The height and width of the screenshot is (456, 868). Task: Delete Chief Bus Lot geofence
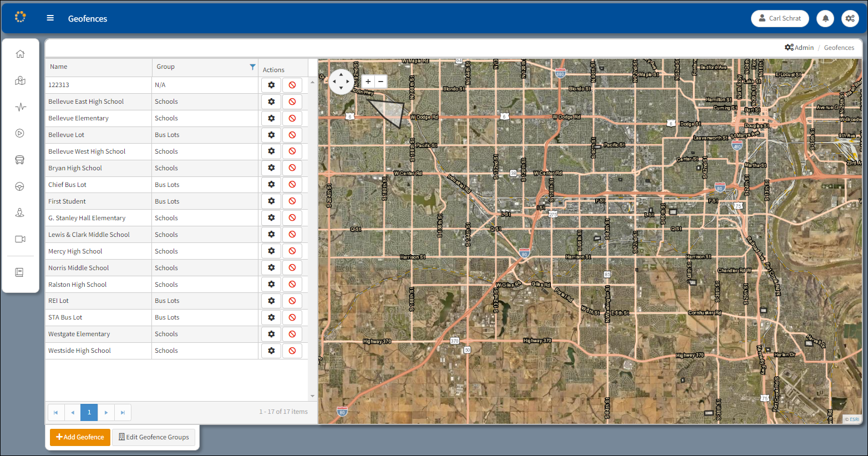tap(292, 184)
